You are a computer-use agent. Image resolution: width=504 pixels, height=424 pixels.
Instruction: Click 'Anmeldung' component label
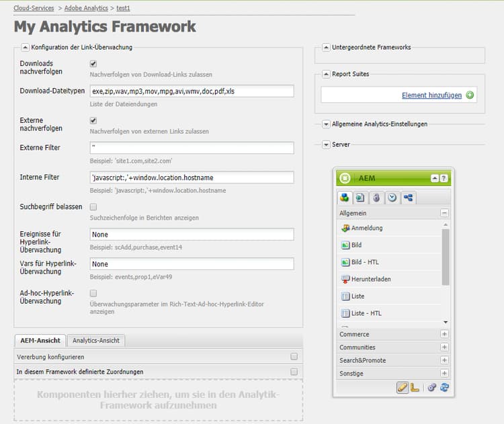point(367,228)
